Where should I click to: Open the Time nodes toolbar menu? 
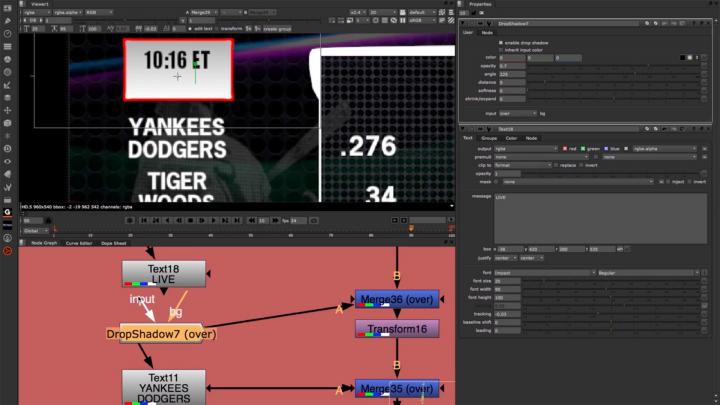coord(7,34)
